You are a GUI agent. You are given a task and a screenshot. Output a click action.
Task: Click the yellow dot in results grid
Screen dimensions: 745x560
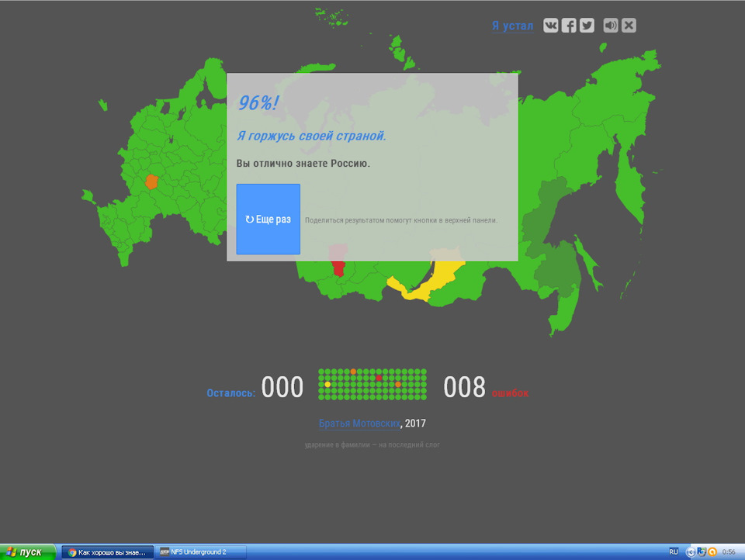pyautogui.click(x=327, y=385)
